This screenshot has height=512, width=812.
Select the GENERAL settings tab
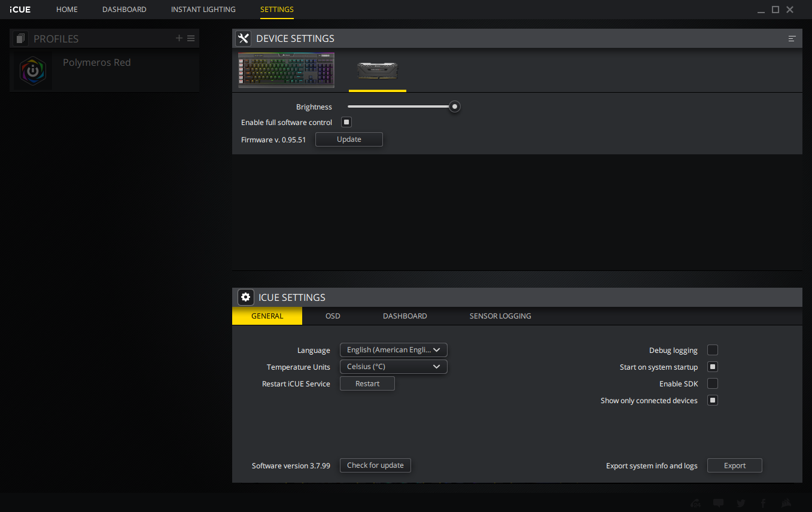(267, 316)
